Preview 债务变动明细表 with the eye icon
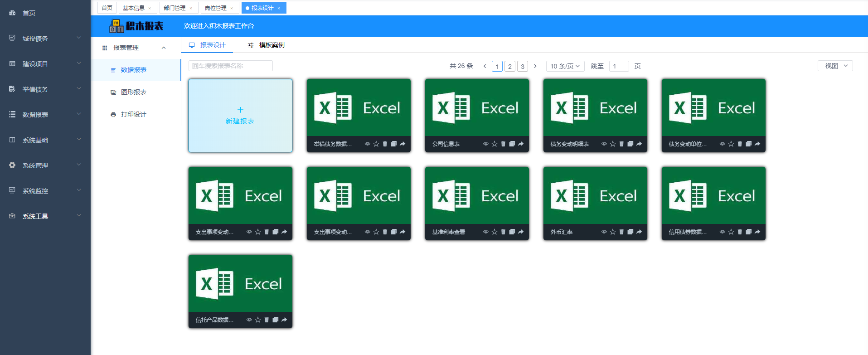The width and height of the screenshot is (868, 355). point(604,144)
